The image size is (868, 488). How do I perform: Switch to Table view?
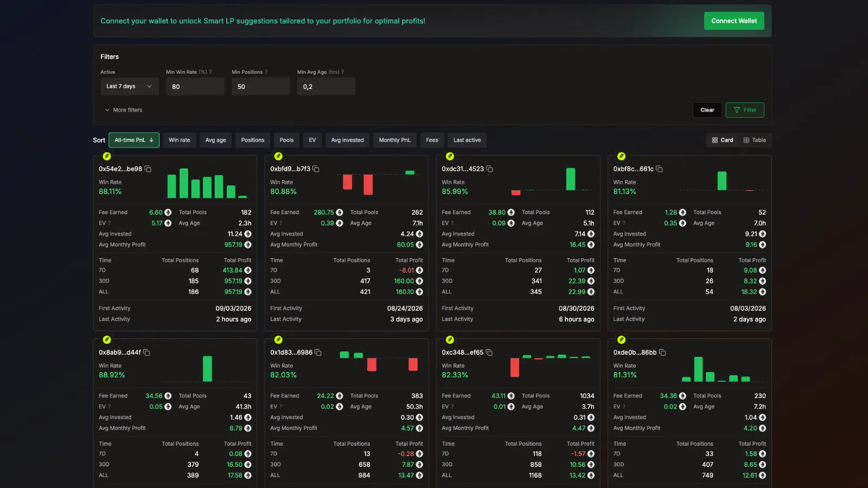click(x=755, y=140)
